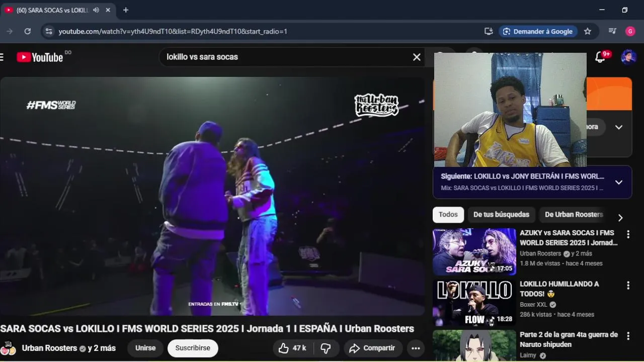Open Parte 2 de la gran 4ta guerra title

click(569, 339)
